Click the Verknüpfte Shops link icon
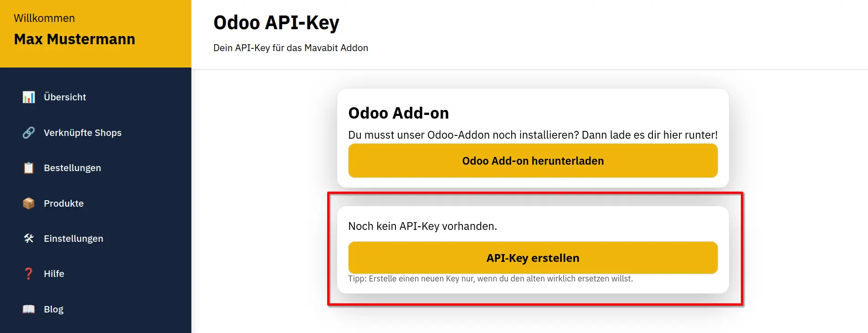 28,133
